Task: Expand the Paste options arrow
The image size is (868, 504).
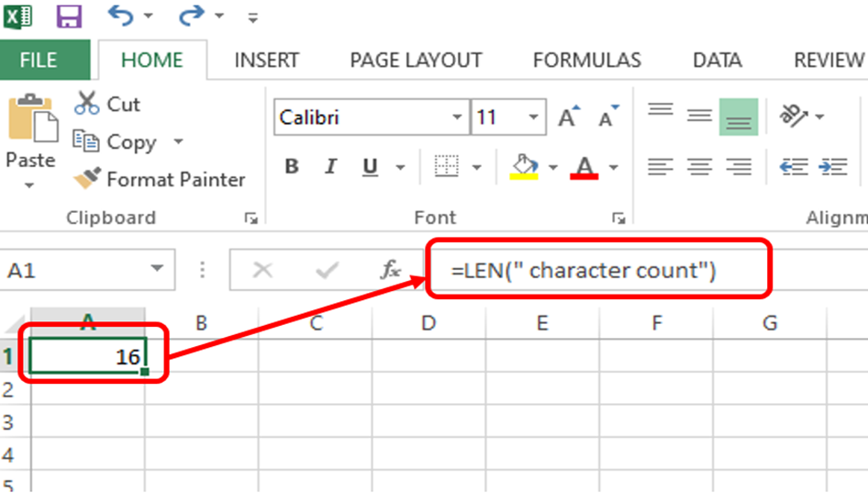Action: (x=29, y=185)
